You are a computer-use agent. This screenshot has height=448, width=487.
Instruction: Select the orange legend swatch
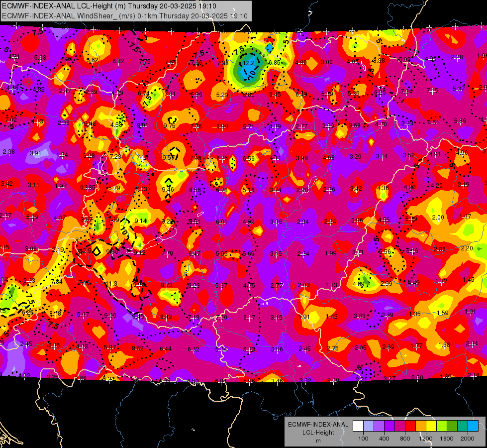point(421,426)
